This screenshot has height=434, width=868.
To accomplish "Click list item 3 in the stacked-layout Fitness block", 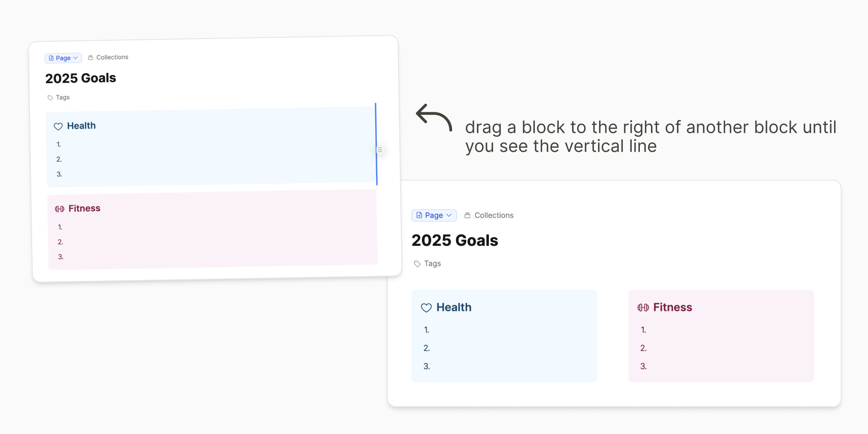I will pos(61,257).
